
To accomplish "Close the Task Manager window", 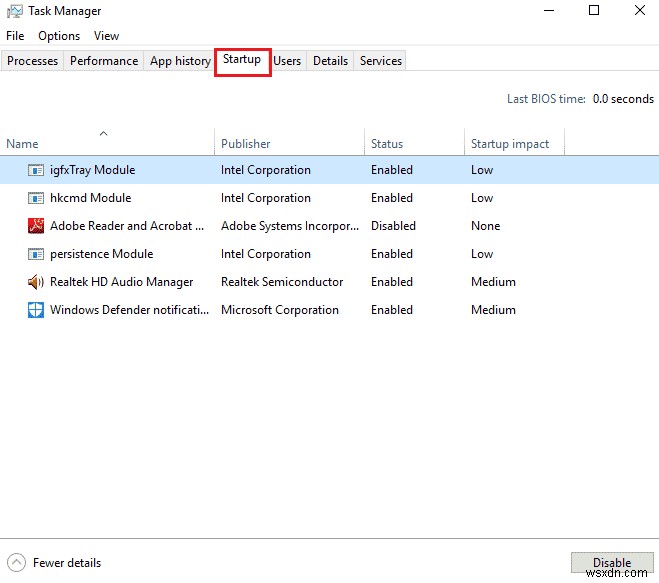I will 640,11.
